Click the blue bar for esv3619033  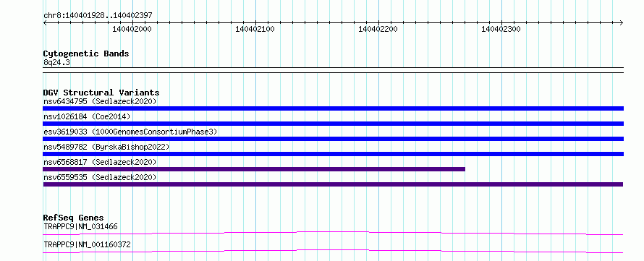point(333,139)
